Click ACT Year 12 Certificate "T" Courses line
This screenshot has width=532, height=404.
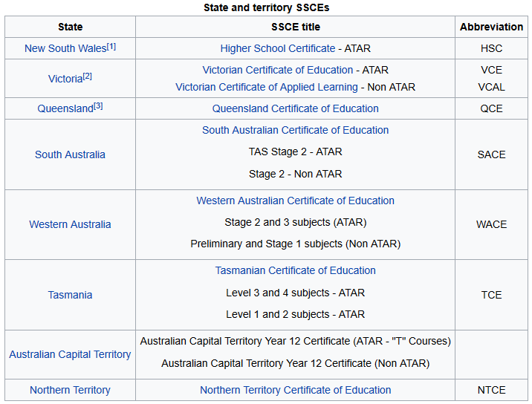295,341
